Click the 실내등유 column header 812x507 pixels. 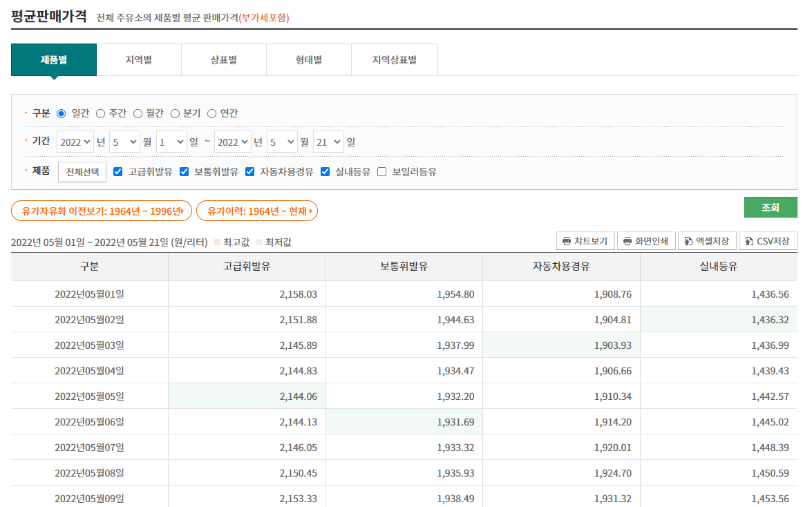[x=719, y=267]
